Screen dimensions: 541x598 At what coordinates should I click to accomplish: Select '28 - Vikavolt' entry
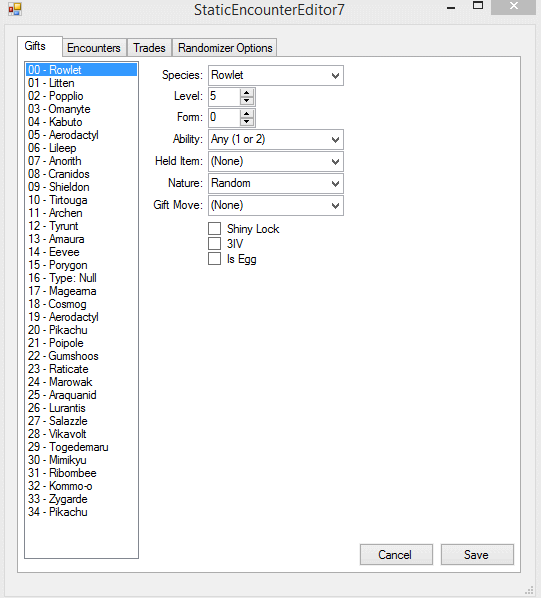[81, 434]
